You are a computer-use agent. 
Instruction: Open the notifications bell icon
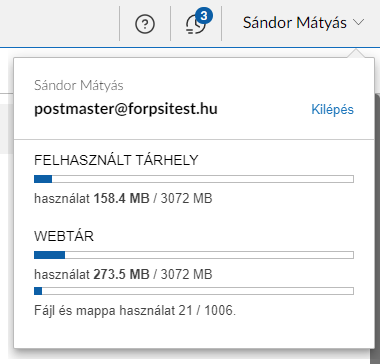[x=195, y=25]
